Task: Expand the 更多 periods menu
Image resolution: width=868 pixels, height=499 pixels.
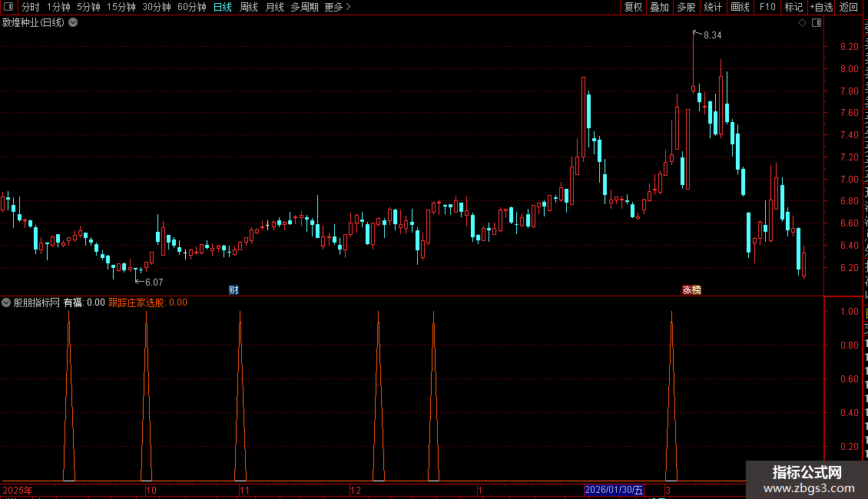Action: point(338,7)
